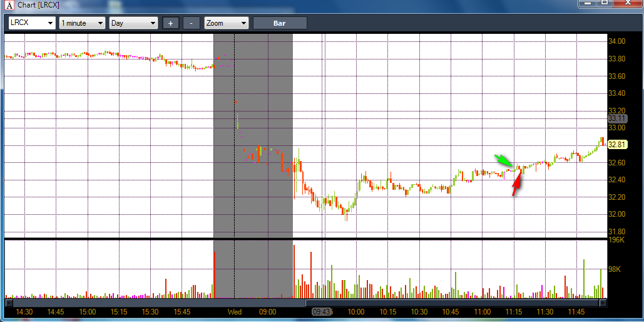Click the 14:30 time axis label

(x=24, y=312)
